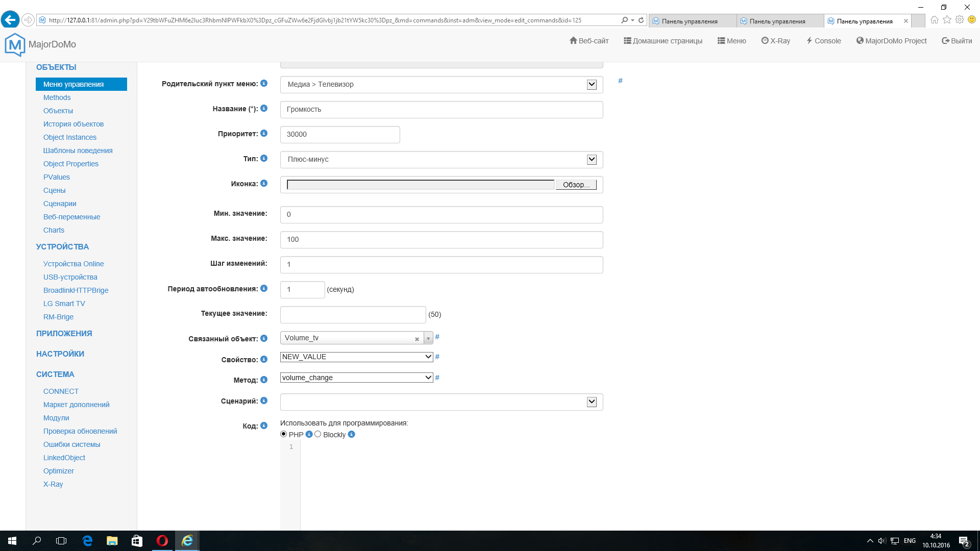This screenshot has width=980, height=551.
Task: Click info icon beside Код label
Action: click(x=264, y=425)
